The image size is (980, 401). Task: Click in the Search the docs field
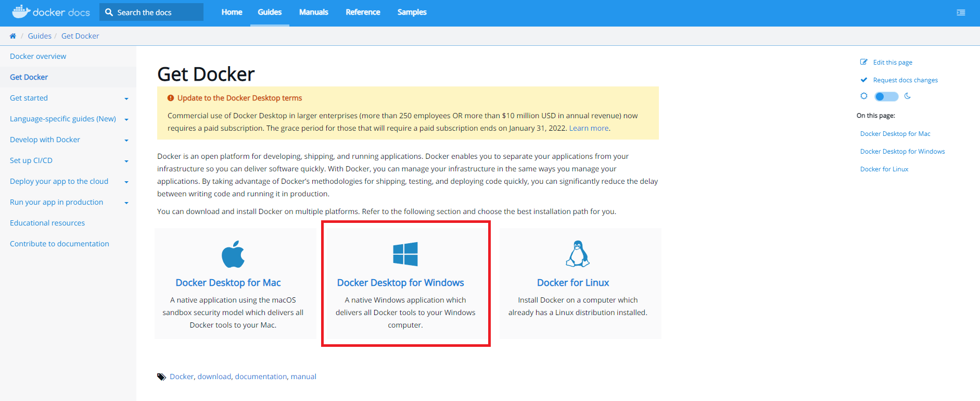point(151,12)
